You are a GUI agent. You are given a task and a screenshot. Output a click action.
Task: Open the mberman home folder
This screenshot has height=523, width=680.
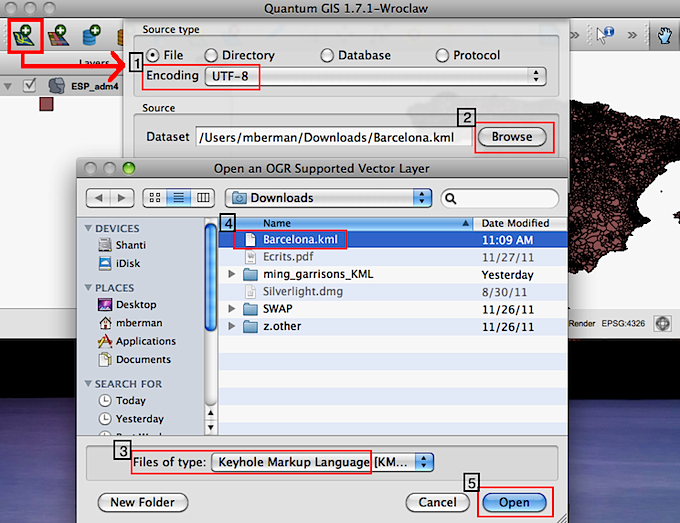tap(130, 323)
